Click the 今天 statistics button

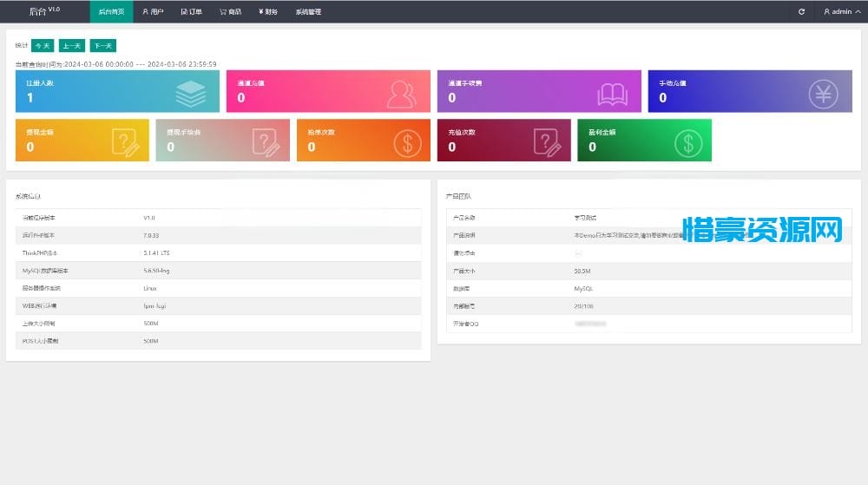pyautogui.click(x=43, y=46)
